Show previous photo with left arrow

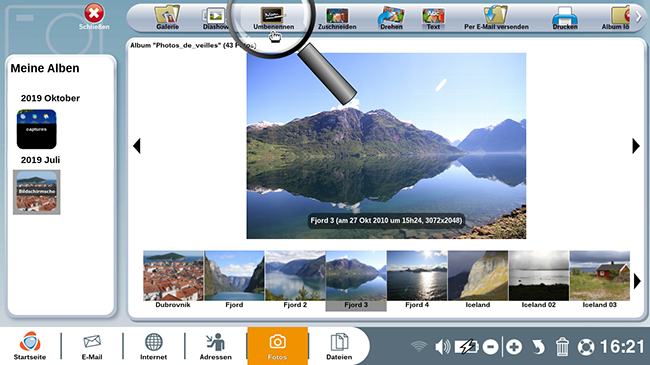click(137, 146)
